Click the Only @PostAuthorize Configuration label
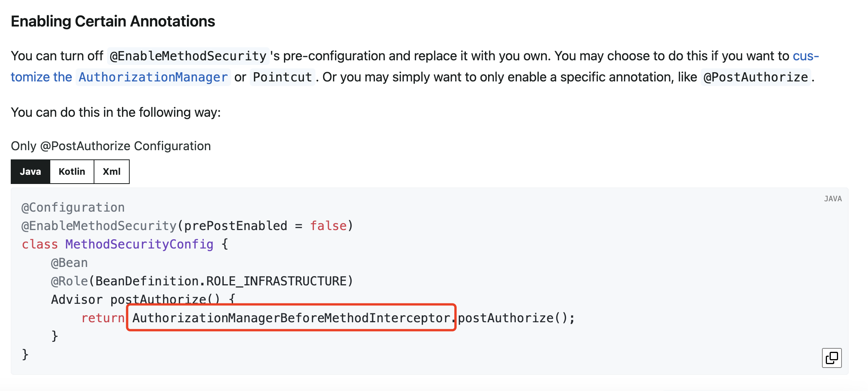 (x=111, y=146)
